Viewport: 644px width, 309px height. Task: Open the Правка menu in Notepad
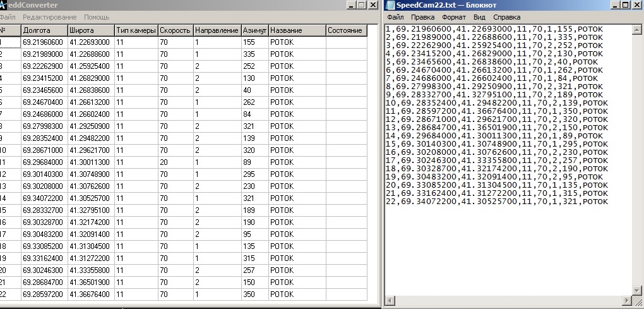(423, 17)
